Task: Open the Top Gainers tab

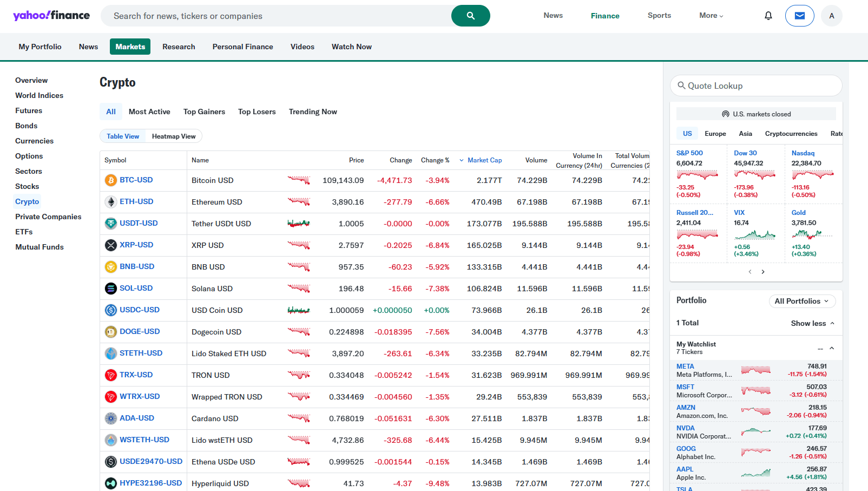Action: [204, 112]
